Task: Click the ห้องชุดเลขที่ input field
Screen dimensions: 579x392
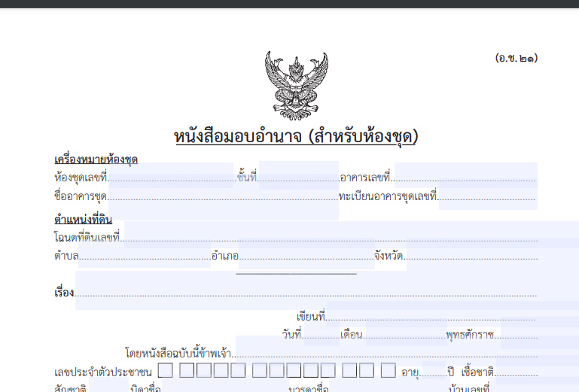Action: (x=172, y=178)
